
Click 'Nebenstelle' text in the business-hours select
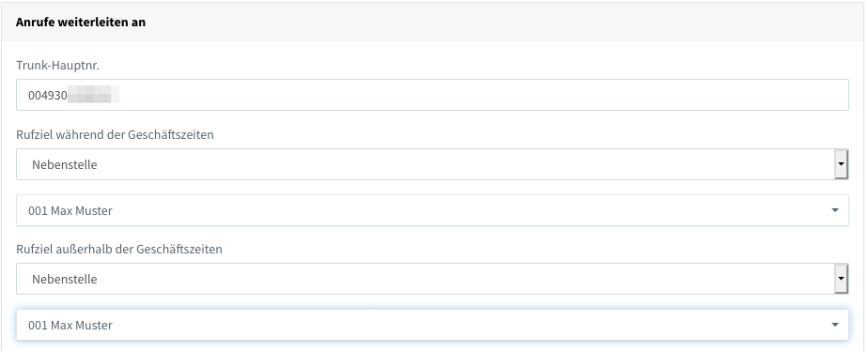(64, 165)
